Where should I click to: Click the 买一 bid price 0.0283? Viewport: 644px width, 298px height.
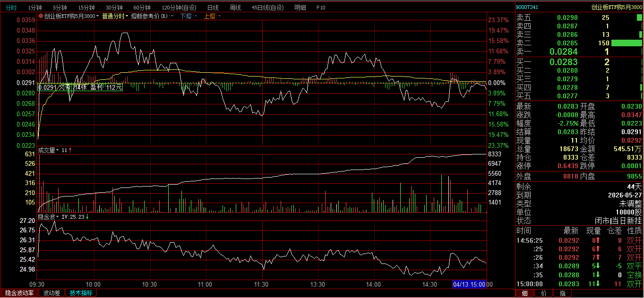563,62
